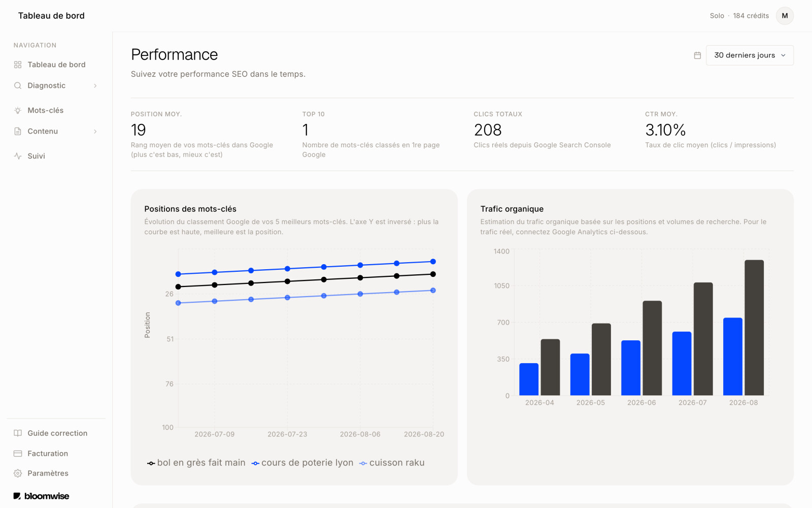Open the 30 derniers jours dropdown

click(750, 55)
